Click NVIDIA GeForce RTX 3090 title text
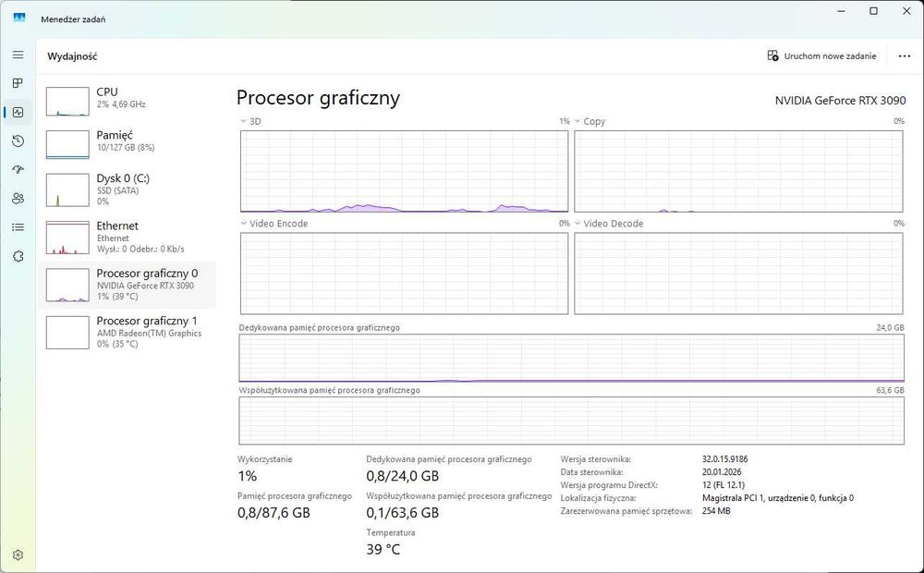The image size is (924, 573). pyautogui.click(x=840, y=101)
